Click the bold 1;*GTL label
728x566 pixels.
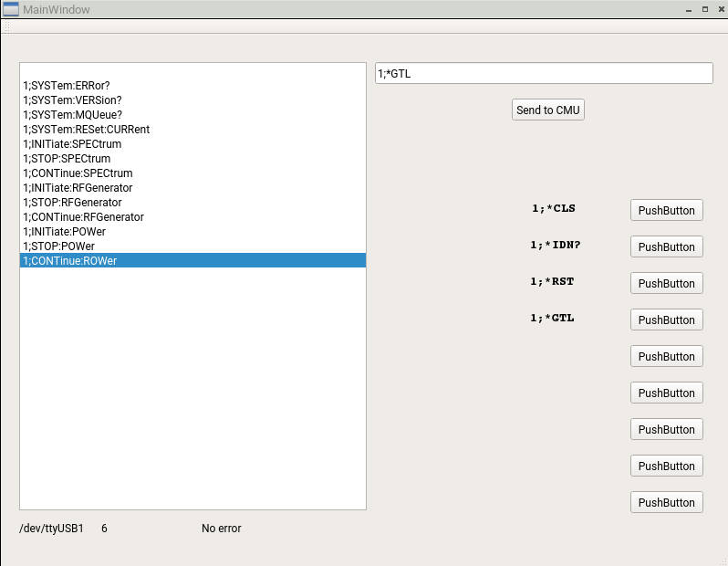(552, 318)
